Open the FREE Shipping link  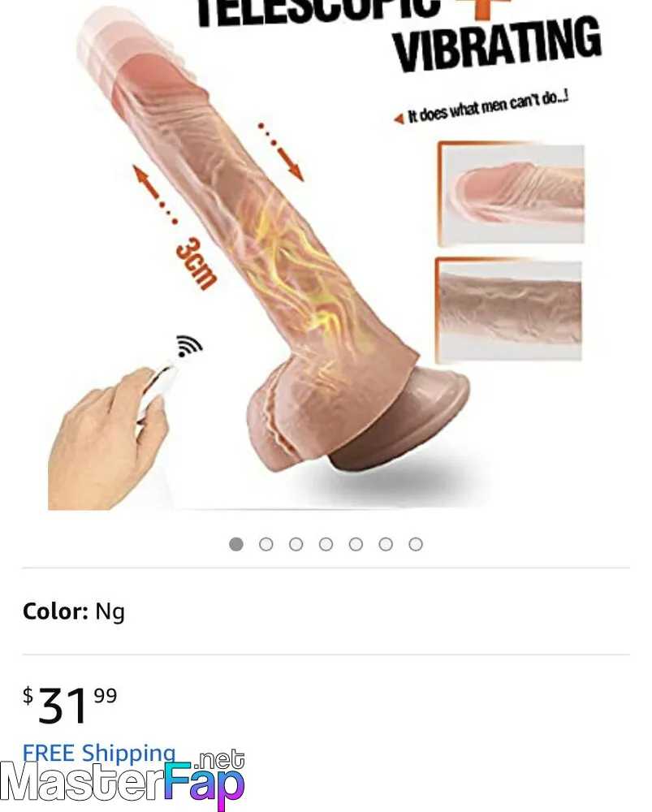click(x=99, y=753)
